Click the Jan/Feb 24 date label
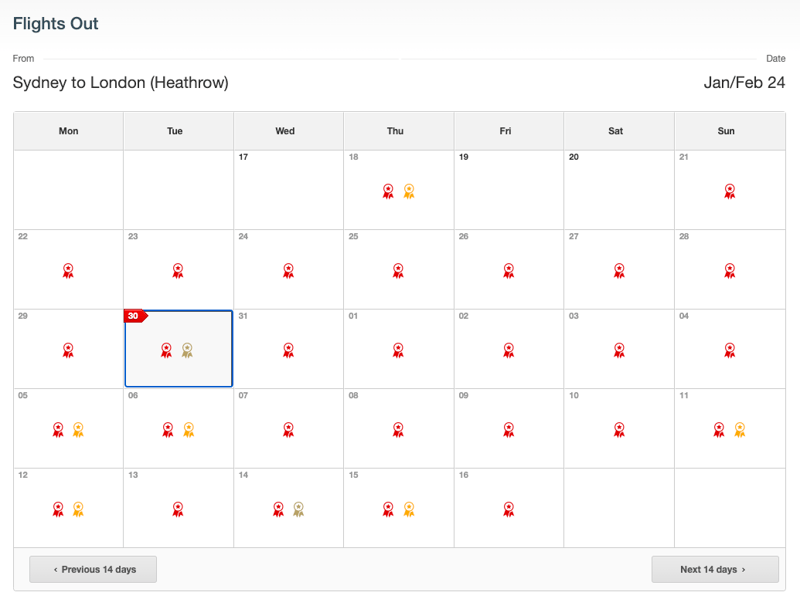This screenshot has height=599, width=800. pos(744,83)
